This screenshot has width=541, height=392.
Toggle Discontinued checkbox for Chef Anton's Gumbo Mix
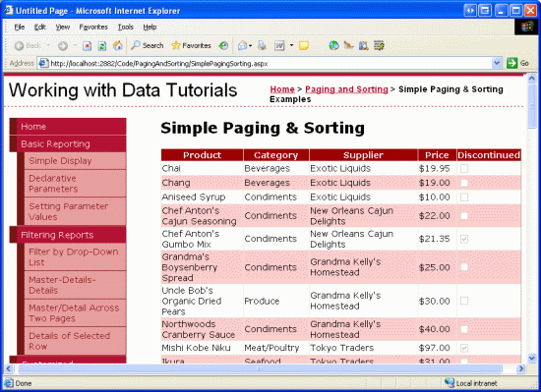pos(464,239)
